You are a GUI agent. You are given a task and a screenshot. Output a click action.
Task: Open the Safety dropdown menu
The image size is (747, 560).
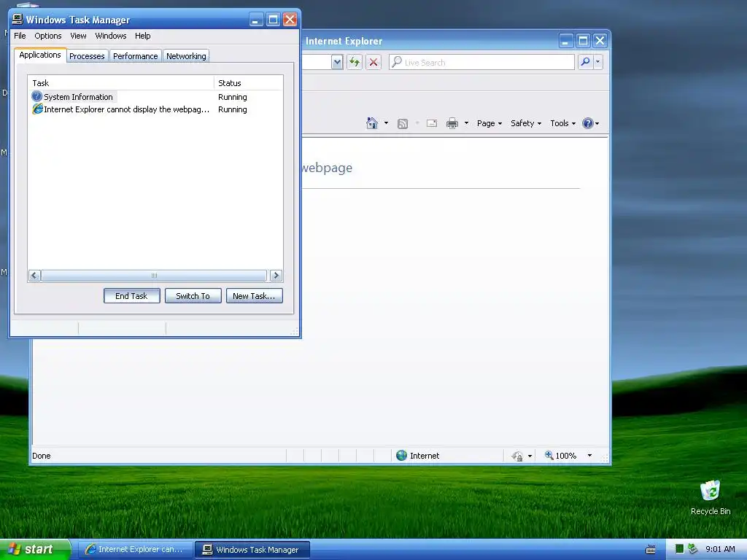click(526, 123)
